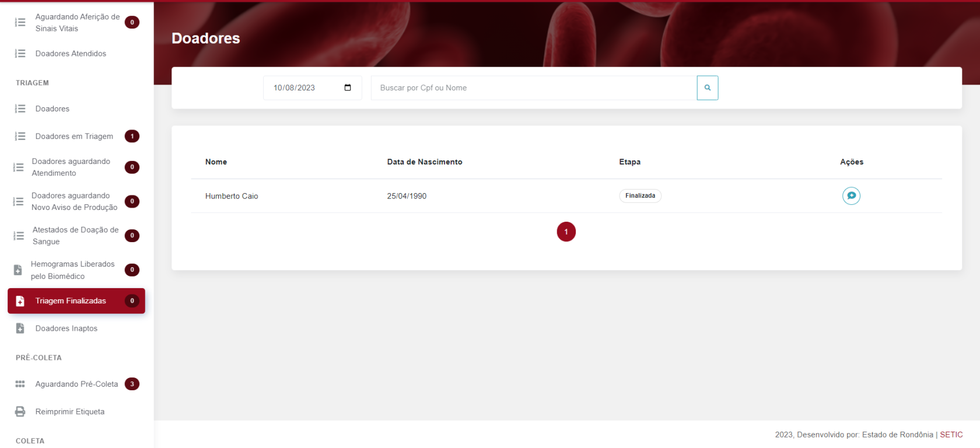Click the Finalizada status badge
The width and height of the screenshot is (980, 448).
(640, 196)
